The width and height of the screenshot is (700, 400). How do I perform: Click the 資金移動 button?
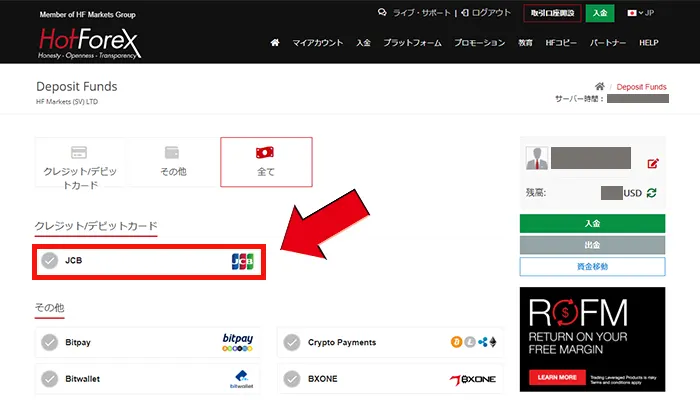coord(592,267)
